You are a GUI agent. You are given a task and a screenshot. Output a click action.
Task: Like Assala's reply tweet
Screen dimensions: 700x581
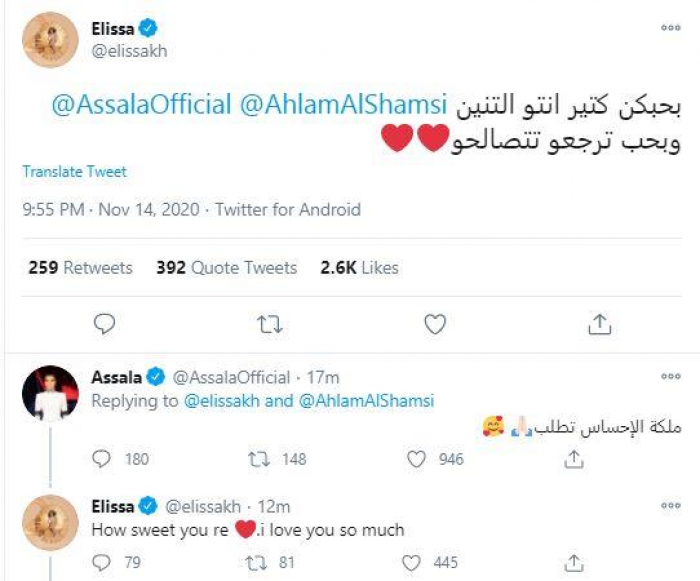click(418, 459)
